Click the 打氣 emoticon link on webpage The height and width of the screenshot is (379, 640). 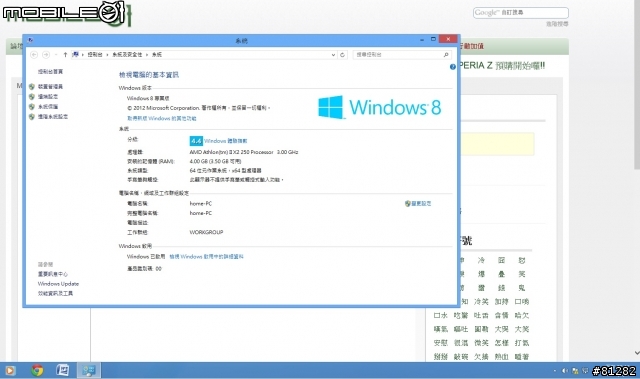pos(522,343)
